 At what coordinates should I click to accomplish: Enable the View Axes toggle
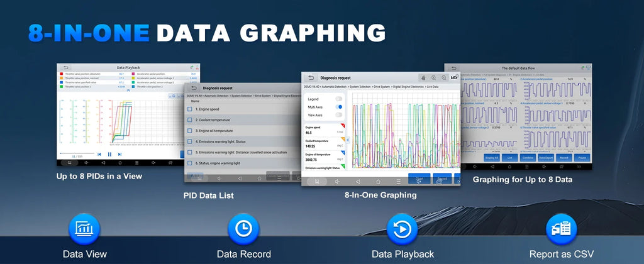pyautogui.click(x=338, y=115)
